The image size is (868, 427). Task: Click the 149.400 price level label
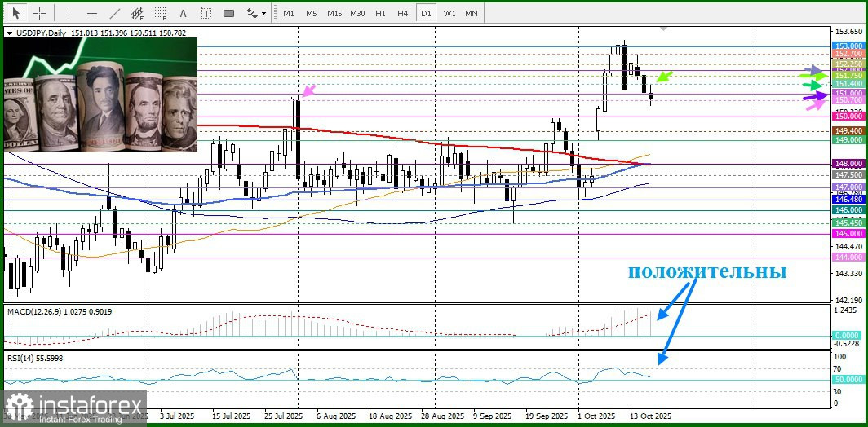point(848,130)
